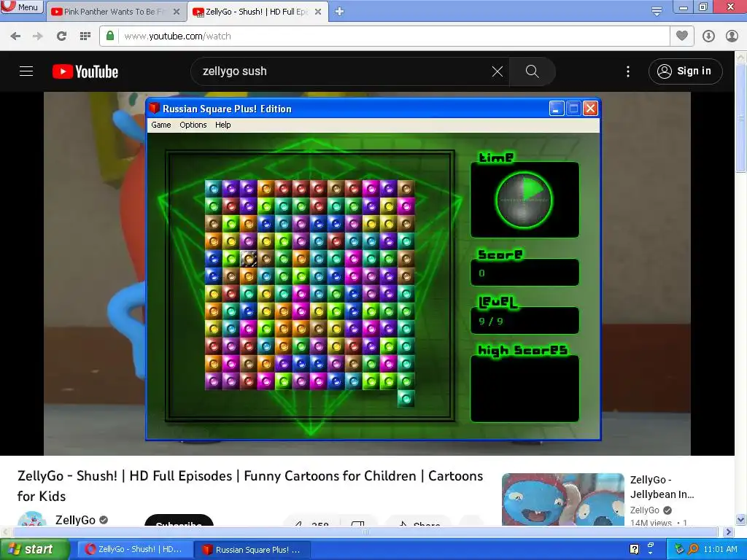Click the Sign in button

685,71
